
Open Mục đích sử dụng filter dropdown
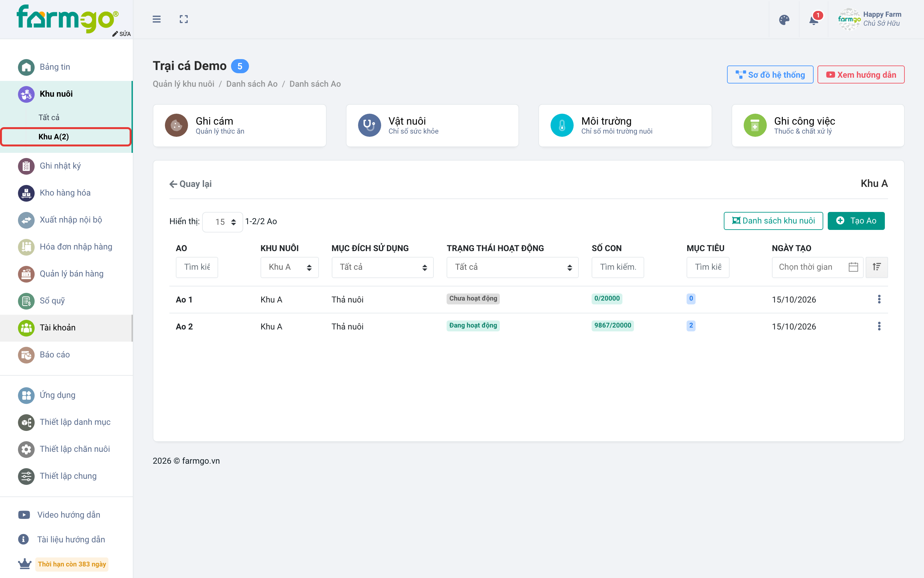(x=382, y=267)
